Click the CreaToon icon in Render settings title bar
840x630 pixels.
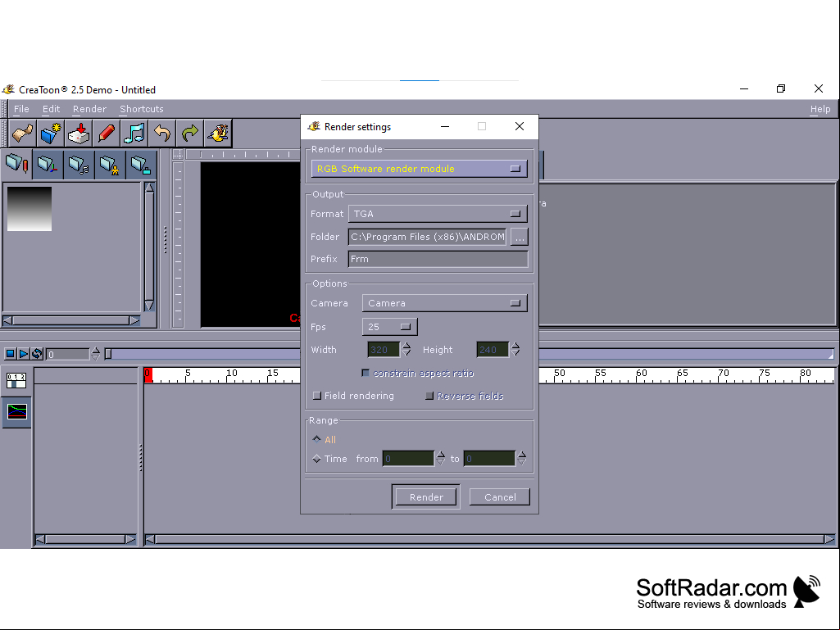314,126
